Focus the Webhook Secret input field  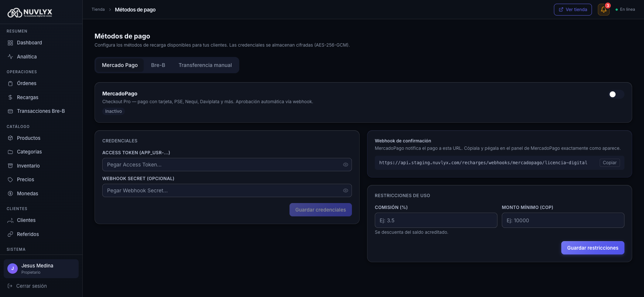click(227, 190)
